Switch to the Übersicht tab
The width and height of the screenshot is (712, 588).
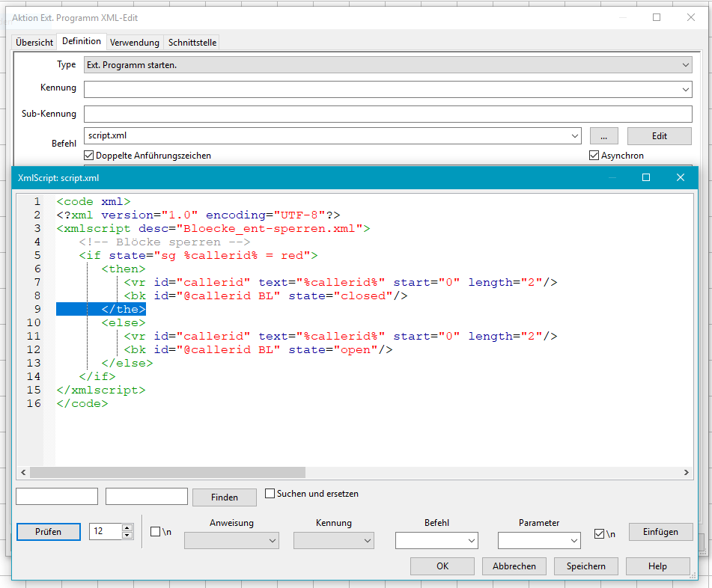pyautogui.click(x=34, y=43)
